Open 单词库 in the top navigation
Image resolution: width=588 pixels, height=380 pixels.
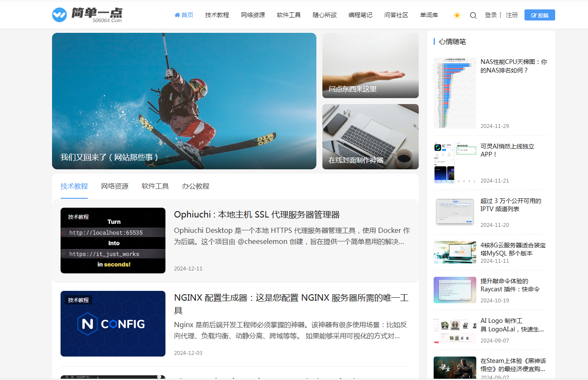click(x=429, y=15)
